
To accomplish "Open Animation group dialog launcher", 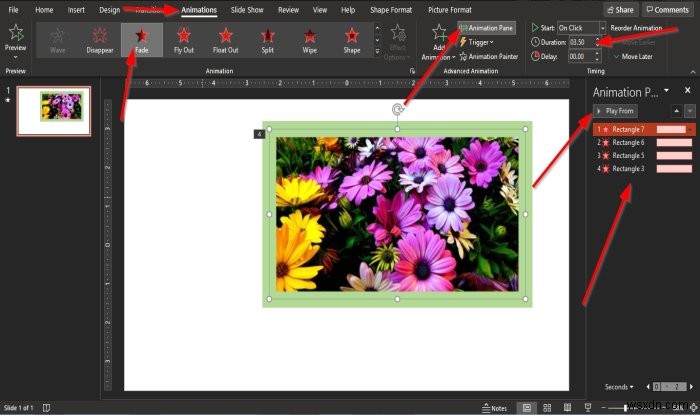I will pyautogui.click(x=412, y=71).
